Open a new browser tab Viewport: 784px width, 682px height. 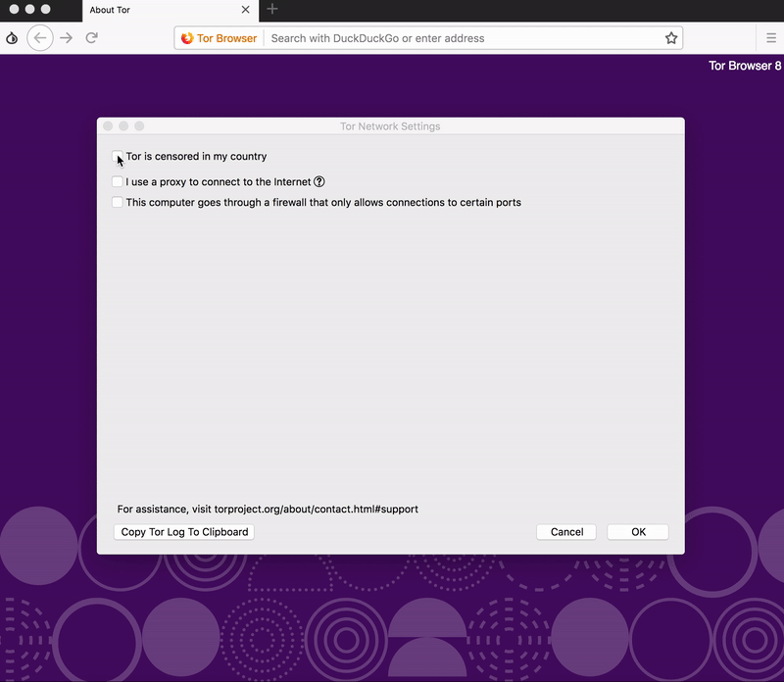[272, 11]
